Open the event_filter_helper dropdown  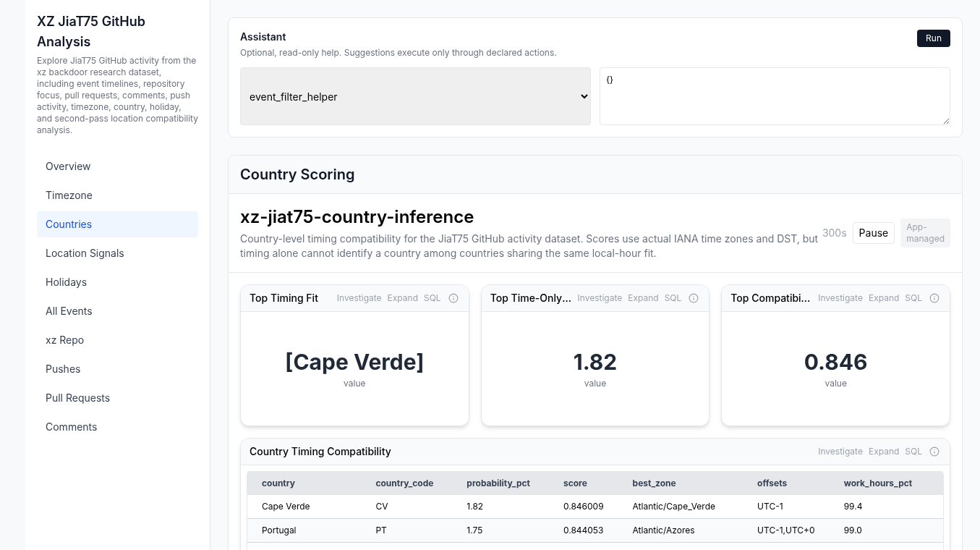415,96
